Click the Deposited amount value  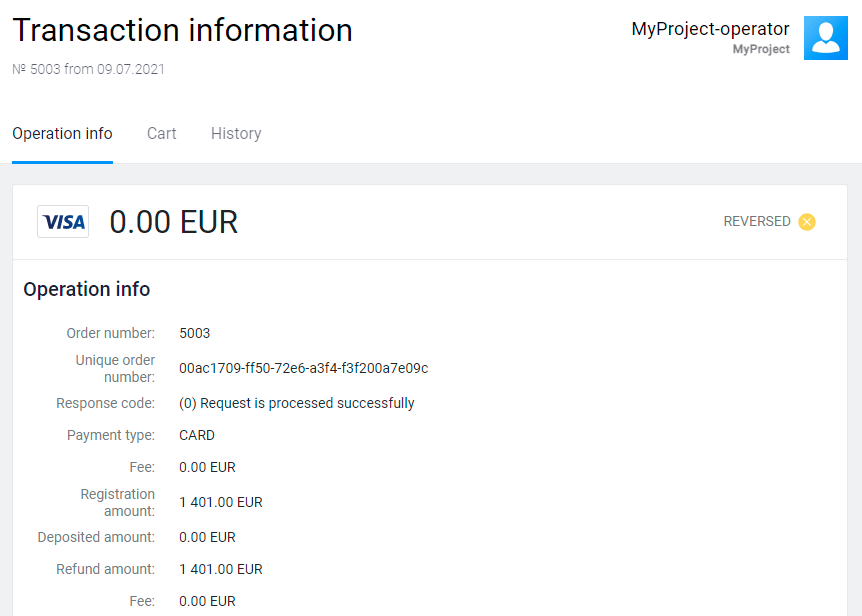click(207, 537)
